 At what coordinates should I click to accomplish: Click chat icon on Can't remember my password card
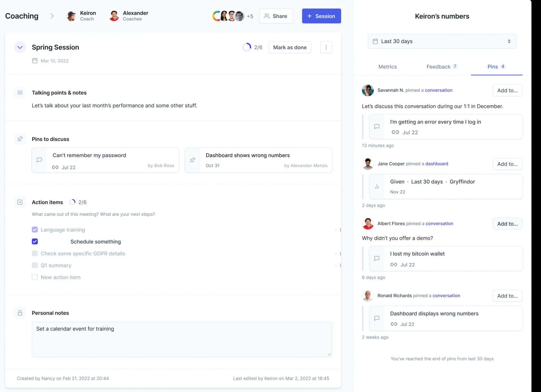(x=39, y=160)
